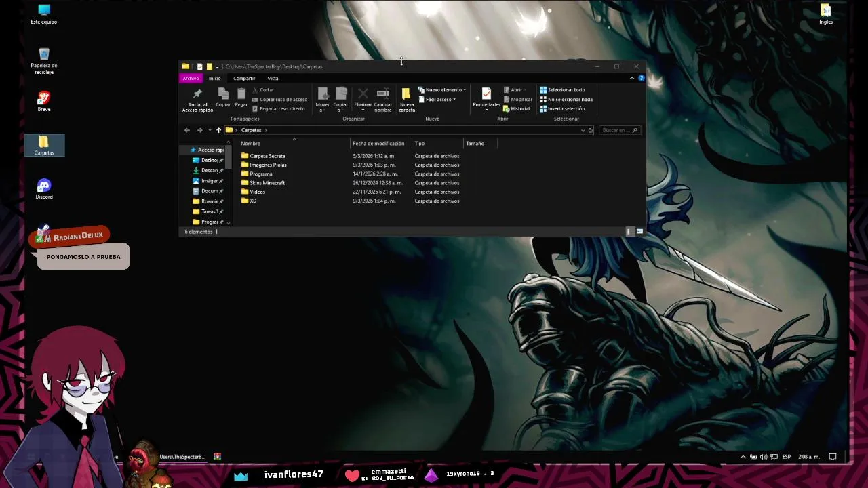
Task: Open Documentos in the navigation pane
Action: 208,191
